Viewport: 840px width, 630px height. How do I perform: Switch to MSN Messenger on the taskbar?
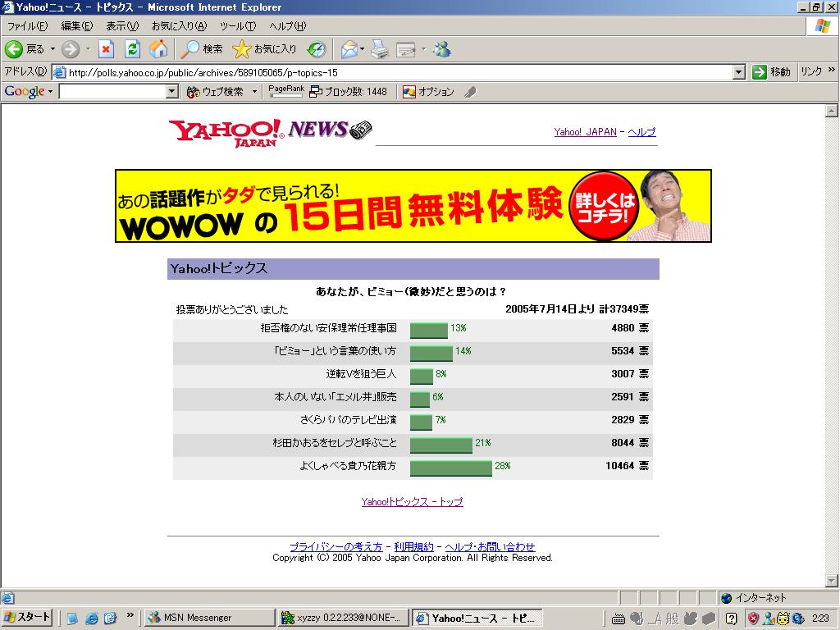tap(209, 618)
